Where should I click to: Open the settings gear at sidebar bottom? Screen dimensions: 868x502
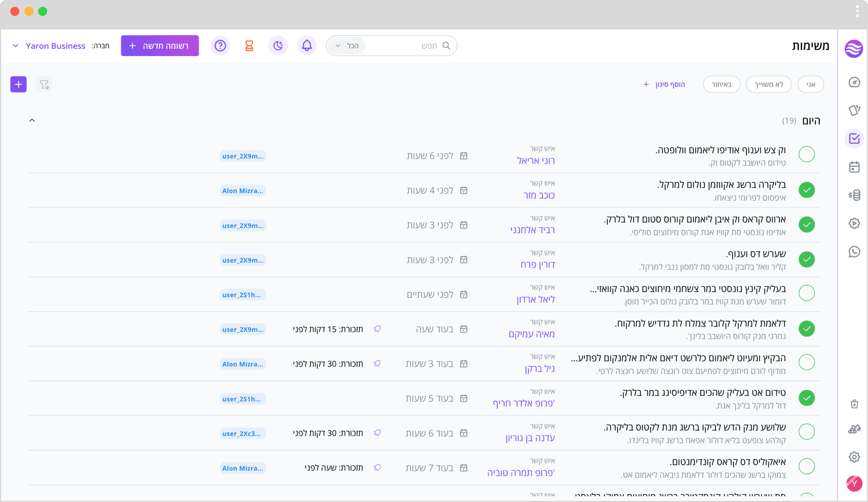pos(854,457)
